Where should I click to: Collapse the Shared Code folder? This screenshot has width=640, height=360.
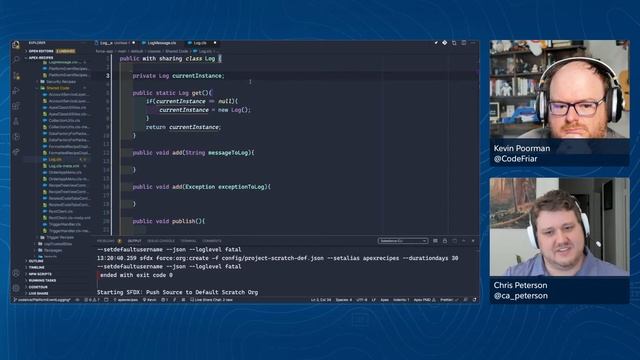[58, 88]
